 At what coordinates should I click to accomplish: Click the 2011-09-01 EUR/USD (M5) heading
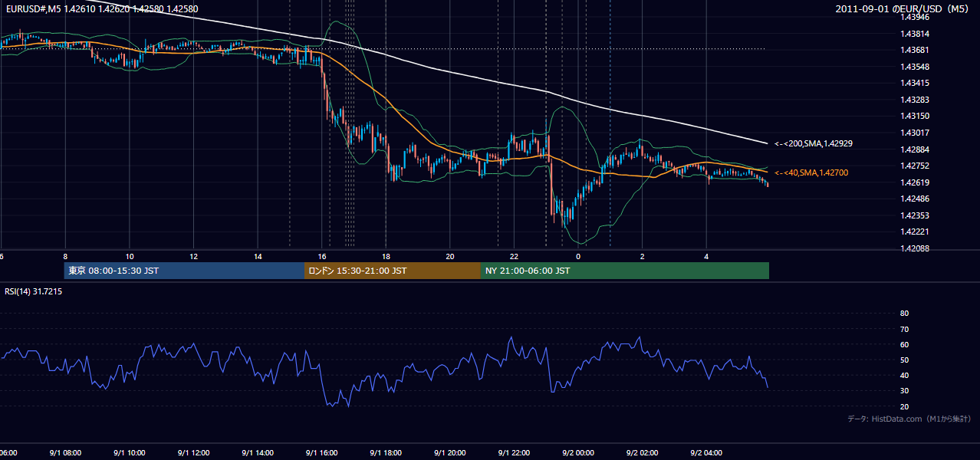(x=903, y=8)
